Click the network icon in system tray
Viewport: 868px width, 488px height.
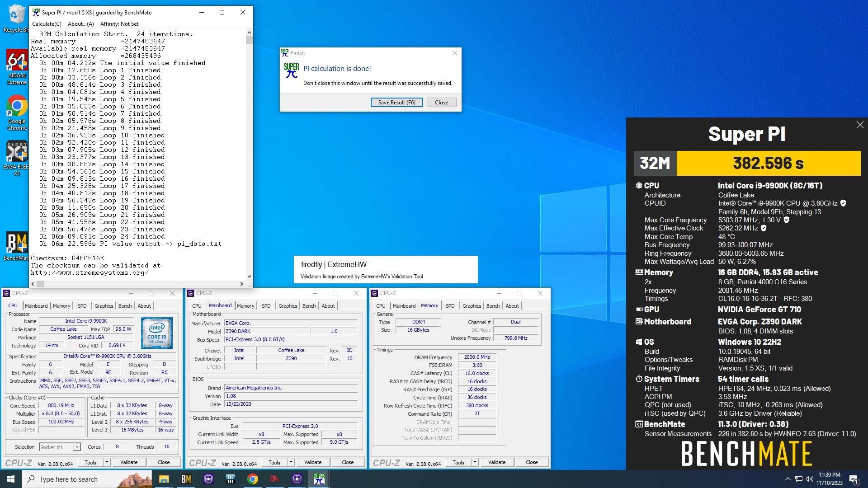tap(798, 479)
